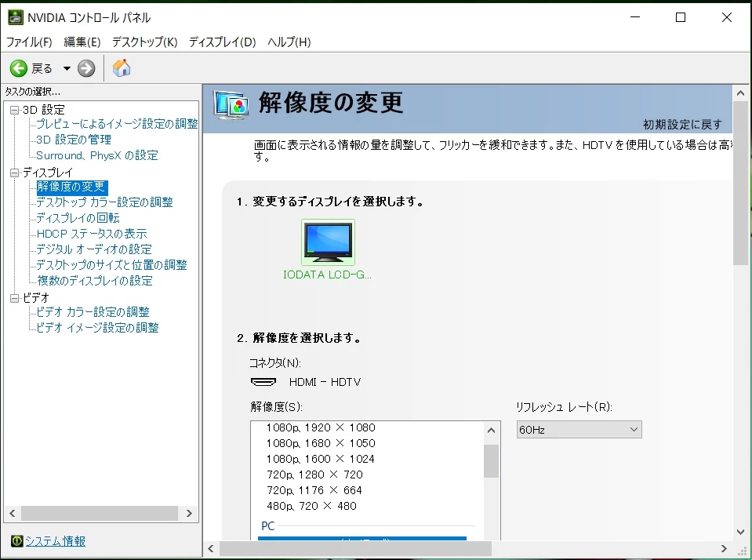Click the NVIDIA Control Panel title icon
This screenshot has width=752, height=560.
point(16,18)
